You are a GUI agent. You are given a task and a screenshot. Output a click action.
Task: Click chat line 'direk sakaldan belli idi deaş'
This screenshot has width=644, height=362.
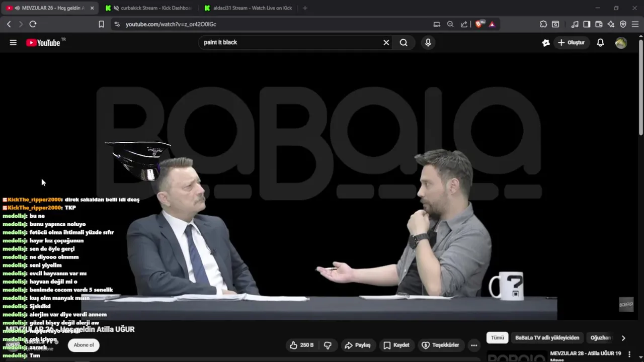coord(102,200)
